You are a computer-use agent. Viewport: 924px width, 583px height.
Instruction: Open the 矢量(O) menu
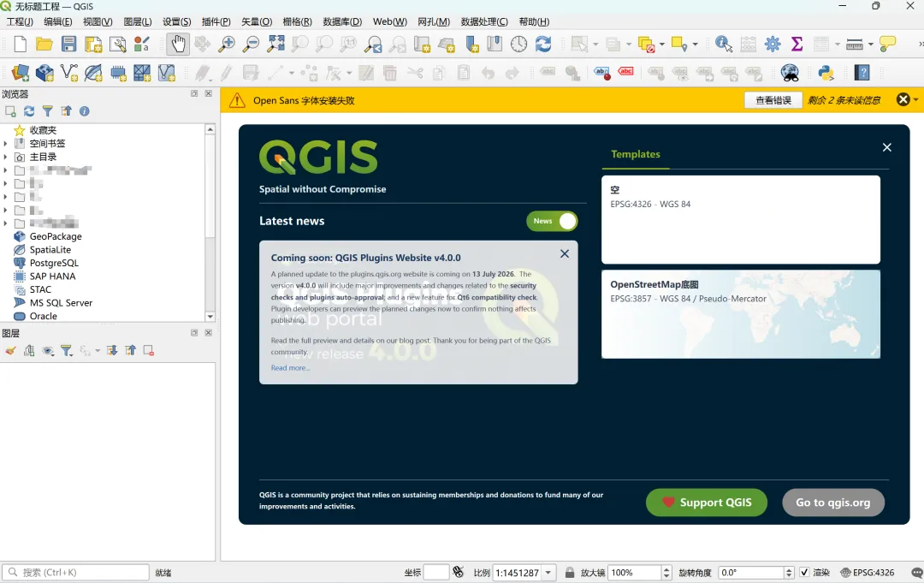257,21
